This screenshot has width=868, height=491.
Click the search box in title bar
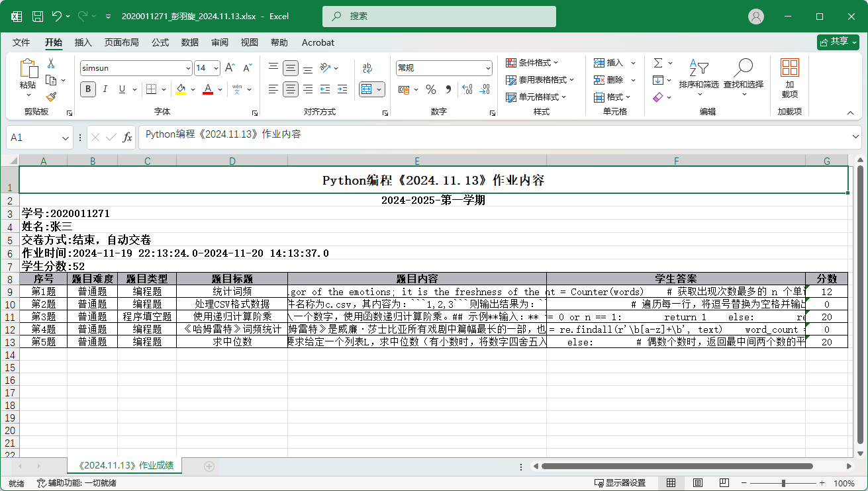[439, 16]
